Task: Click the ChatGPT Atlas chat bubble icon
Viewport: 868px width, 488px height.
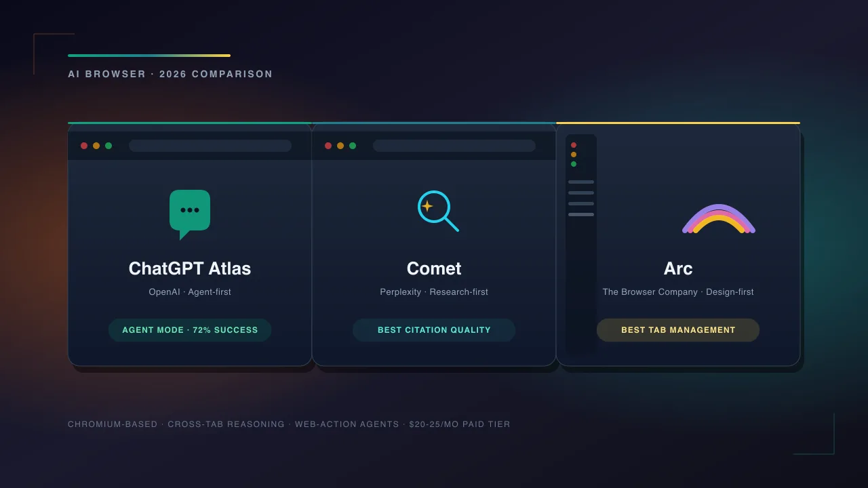Action: [x=190, y=214]
